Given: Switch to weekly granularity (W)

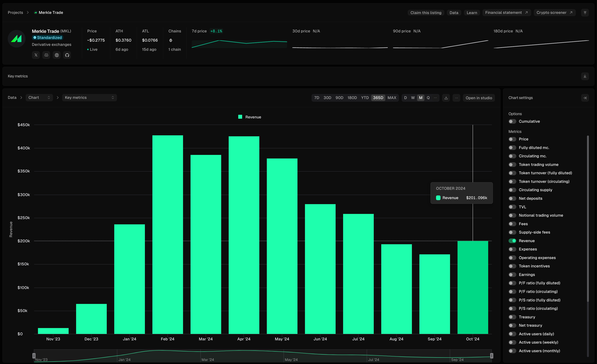Looking at the screenshot, I should click(x=413, y=98).
